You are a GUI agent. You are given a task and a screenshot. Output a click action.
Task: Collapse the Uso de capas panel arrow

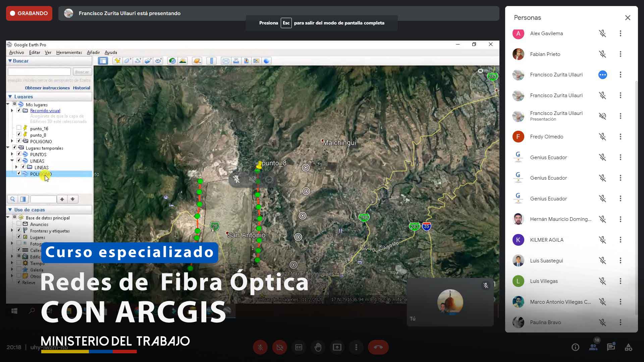coord(10,209)
